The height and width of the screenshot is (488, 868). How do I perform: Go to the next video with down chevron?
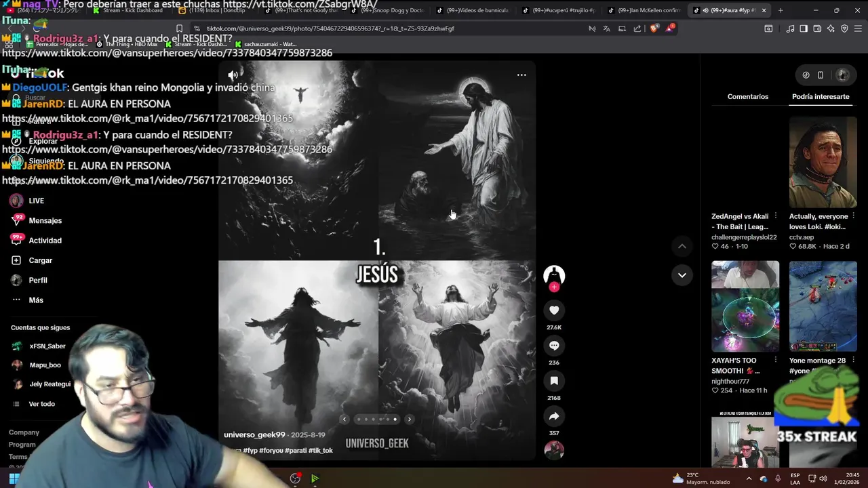coord(682,275)
